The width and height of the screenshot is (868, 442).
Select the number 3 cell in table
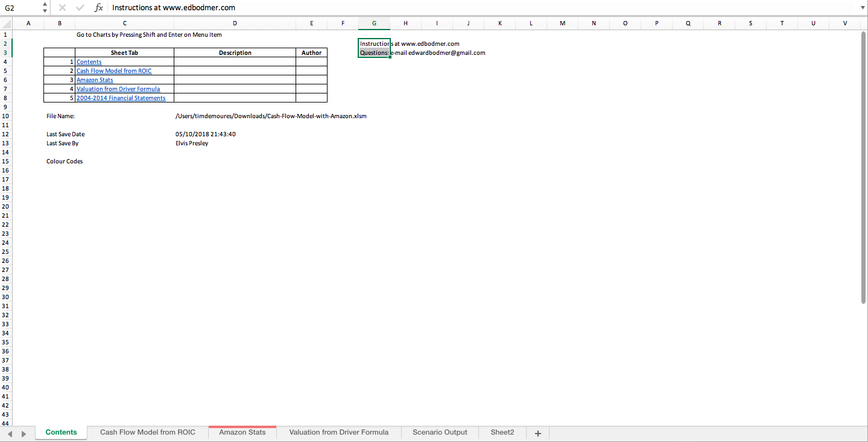pos(60,80)
